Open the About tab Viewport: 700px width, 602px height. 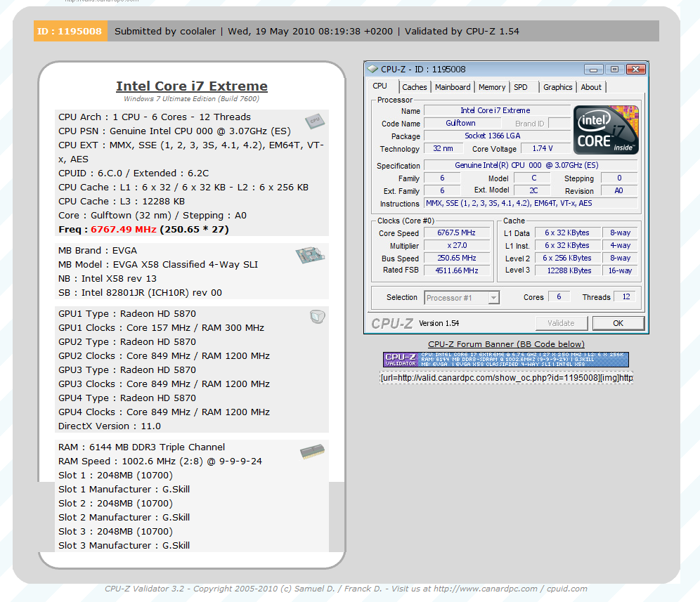pyautogui.click(x=591, y=87)
